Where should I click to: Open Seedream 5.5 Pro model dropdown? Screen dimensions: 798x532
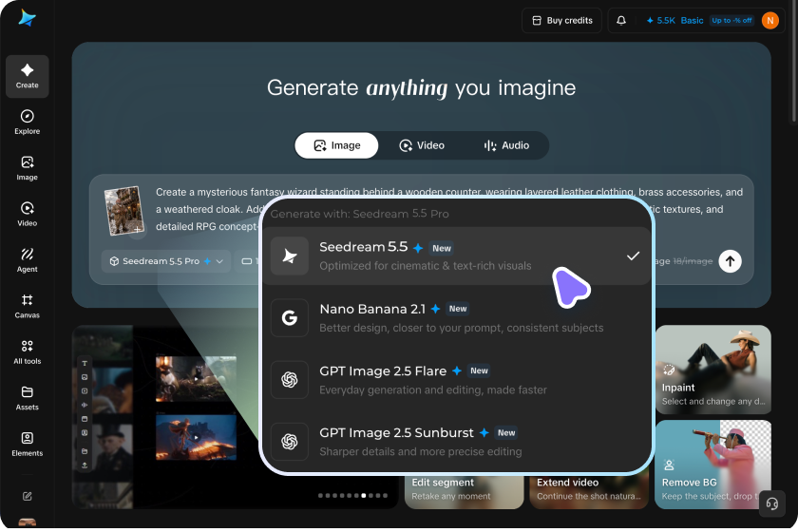pyautogui.click(x=166, y=261)
